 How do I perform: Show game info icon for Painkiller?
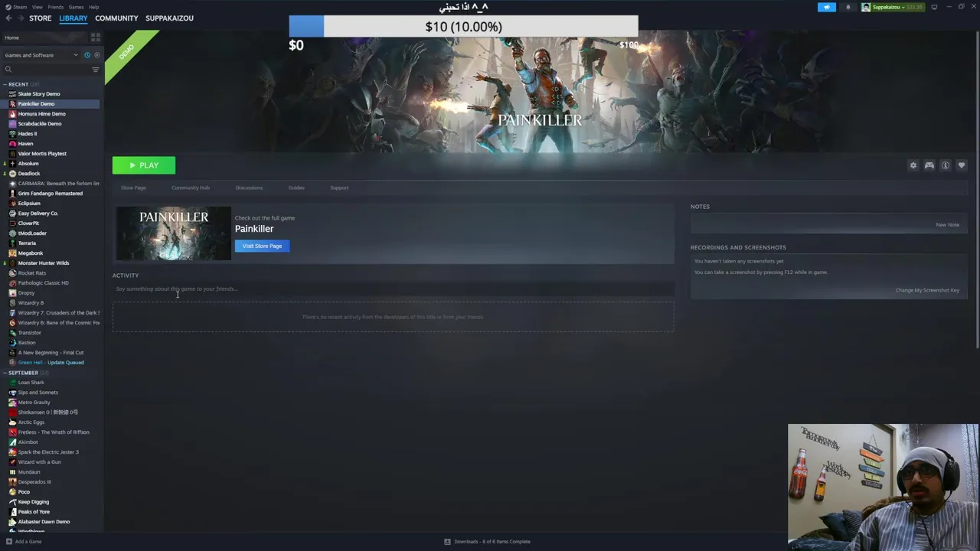(x=946, y=165)
